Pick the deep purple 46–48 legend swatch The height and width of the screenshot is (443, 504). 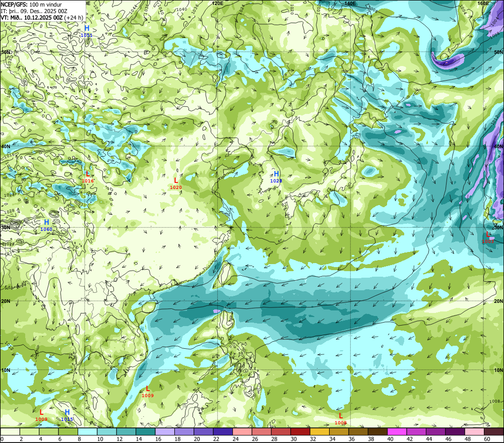click(455, 432)
